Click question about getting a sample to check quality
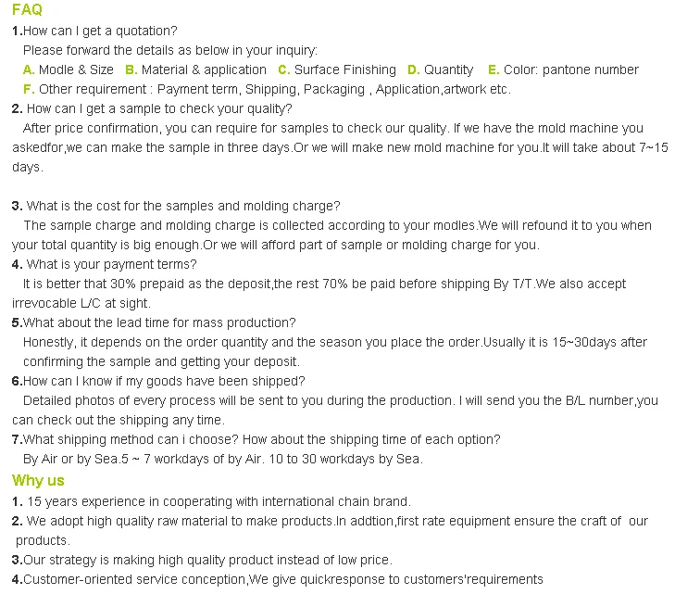The width and height of the screenshot is (700, 594). [152, 108]
